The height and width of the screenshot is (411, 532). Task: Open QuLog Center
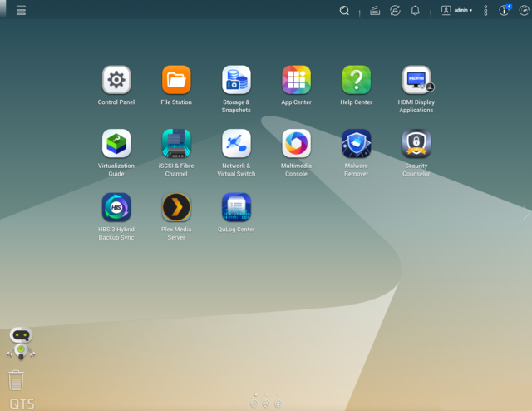[236, 207]
